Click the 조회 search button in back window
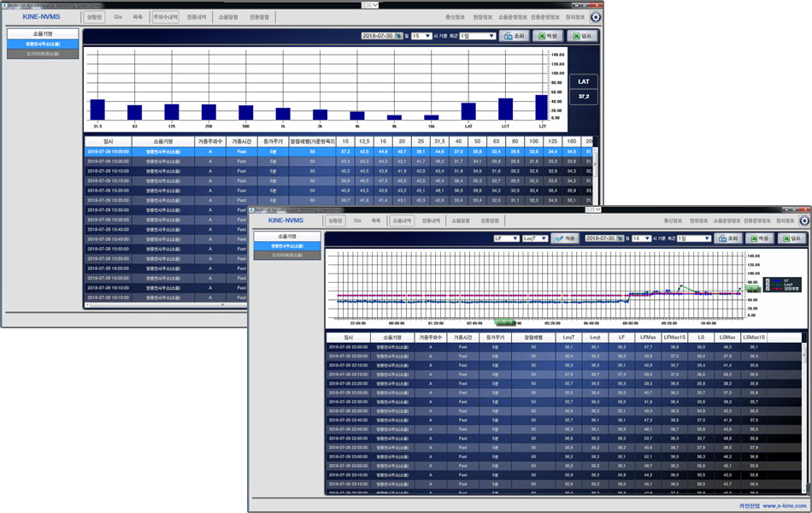Viewport: 812px width, 513px height. click(x=515, y=36)
